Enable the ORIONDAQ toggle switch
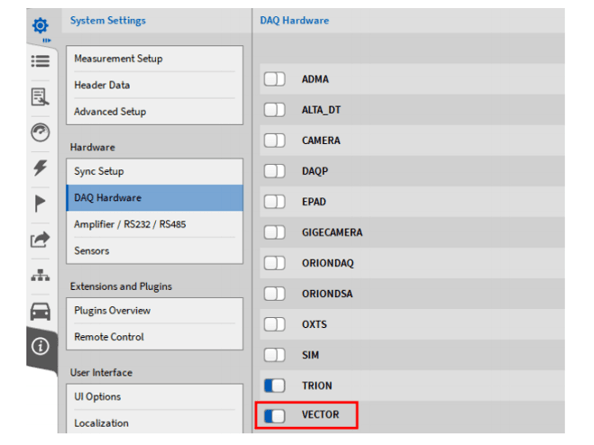This screenshot has height=445, width=594. 275,263
